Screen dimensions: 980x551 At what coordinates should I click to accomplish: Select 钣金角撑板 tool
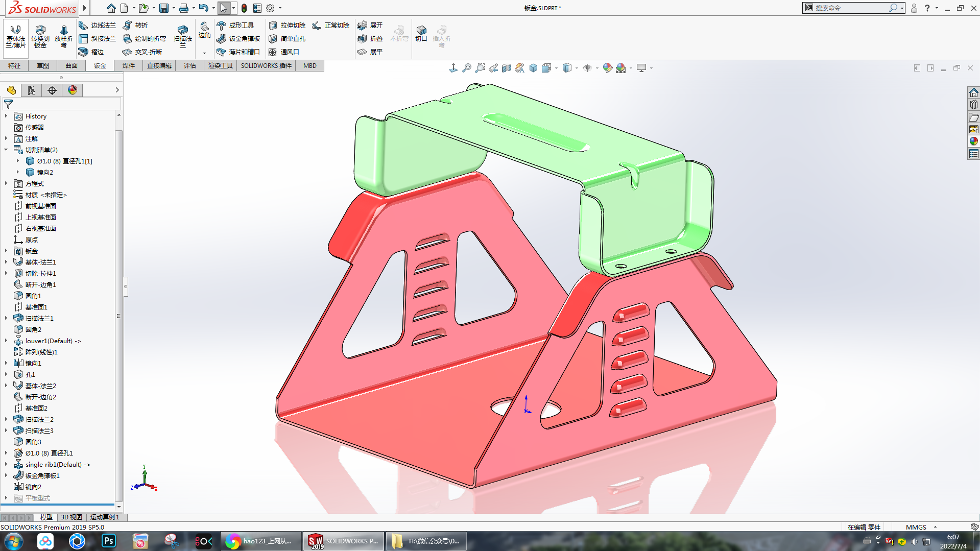(x=238, y=38)
